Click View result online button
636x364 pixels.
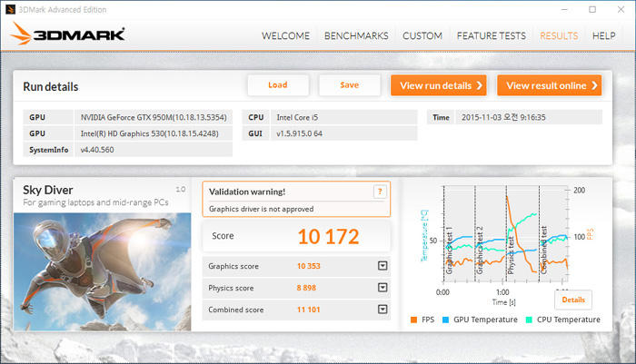[549, 85]
